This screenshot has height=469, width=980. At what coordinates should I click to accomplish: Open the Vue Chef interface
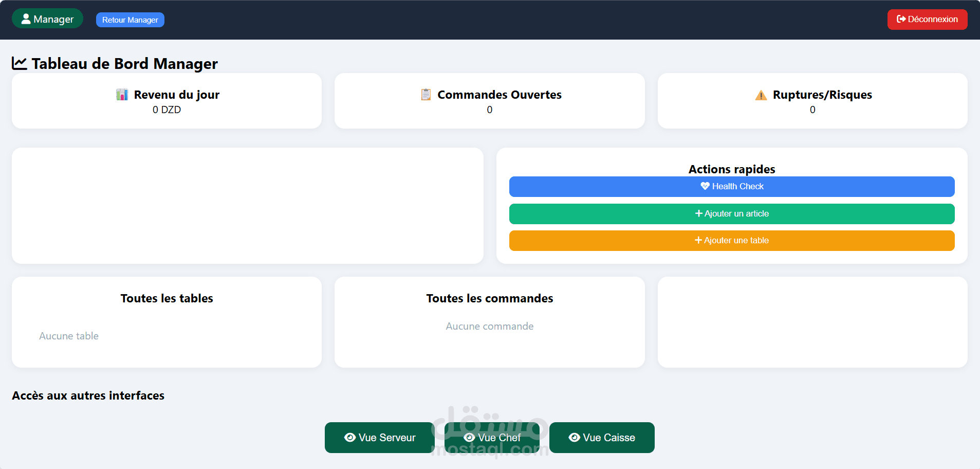click(492, 438)
